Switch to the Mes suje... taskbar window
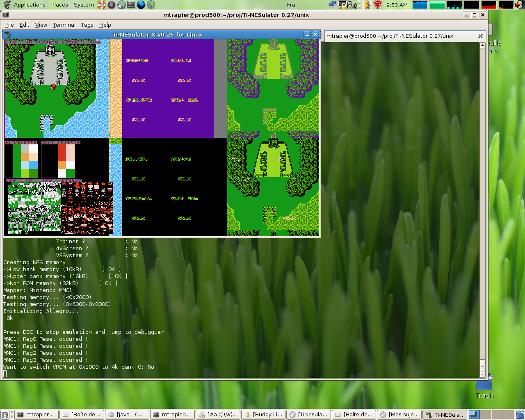Viewport: 525px width, 420px height. click(399, 415)
